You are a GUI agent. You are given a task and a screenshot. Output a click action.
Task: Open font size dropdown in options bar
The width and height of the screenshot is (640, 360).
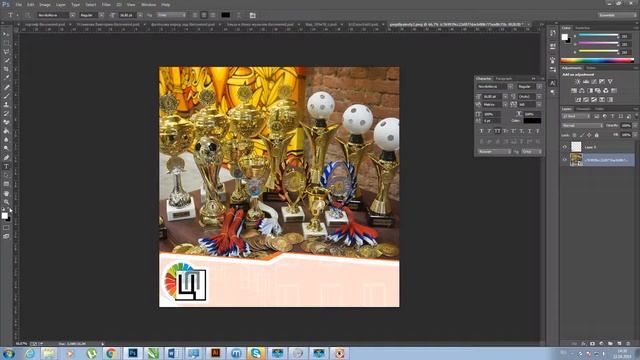pyautogui.click(x=140, y=15)
